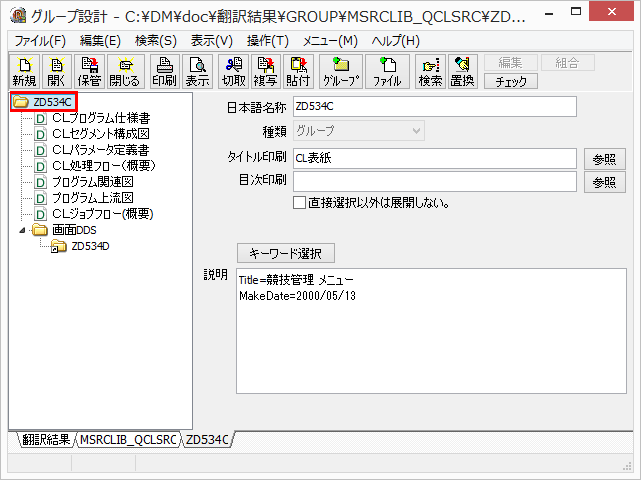Click the チェック button
This screenshot has height=480, width=641.
click(511, 81)
